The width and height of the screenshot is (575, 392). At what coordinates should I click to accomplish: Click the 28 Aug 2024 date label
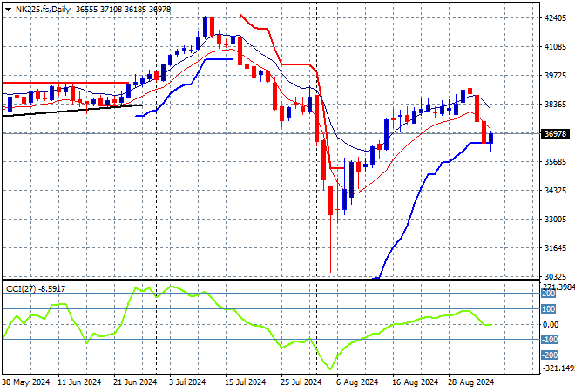coord(470,382)
